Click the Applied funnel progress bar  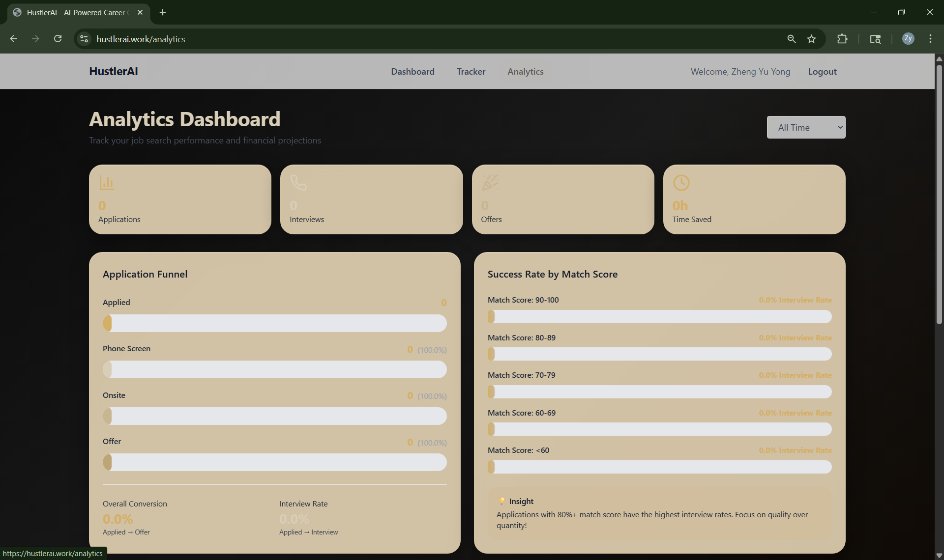(x=274, y=323)
